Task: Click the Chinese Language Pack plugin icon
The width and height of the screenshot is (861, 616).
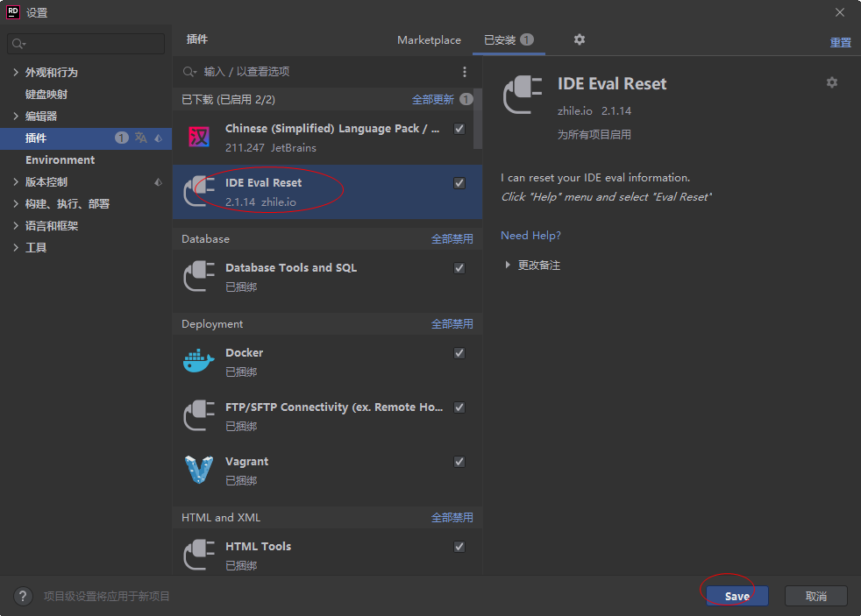Action: tap(199, 138)
